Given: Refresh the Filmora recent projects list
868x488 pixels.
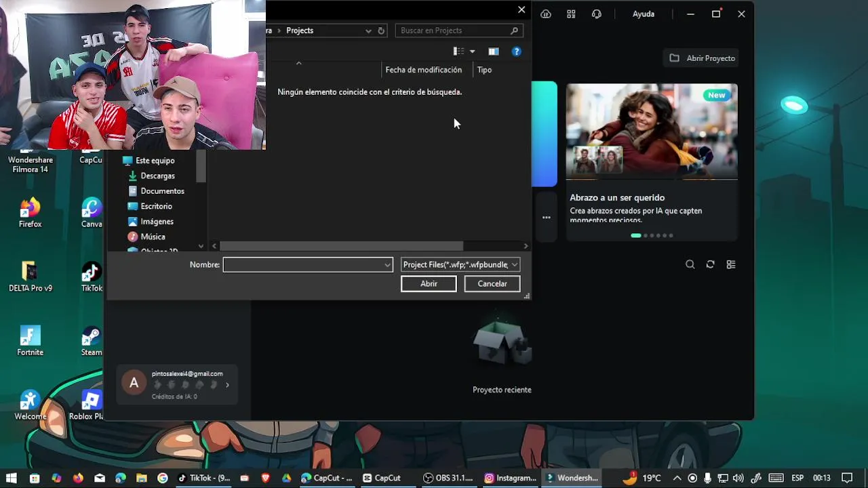Looking at the screenshot, I should click(710, 264).
